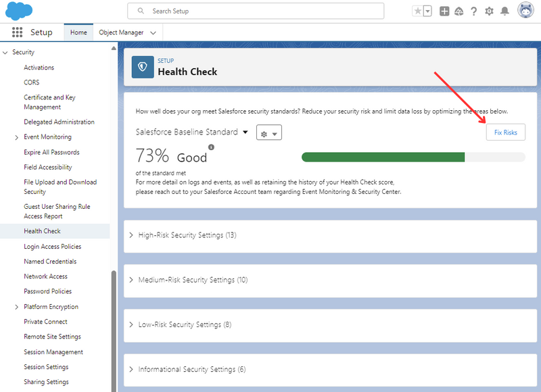This screenshot has width=541, height=392.
Task: Click the favorites star icon
Action: pos(417,11)
